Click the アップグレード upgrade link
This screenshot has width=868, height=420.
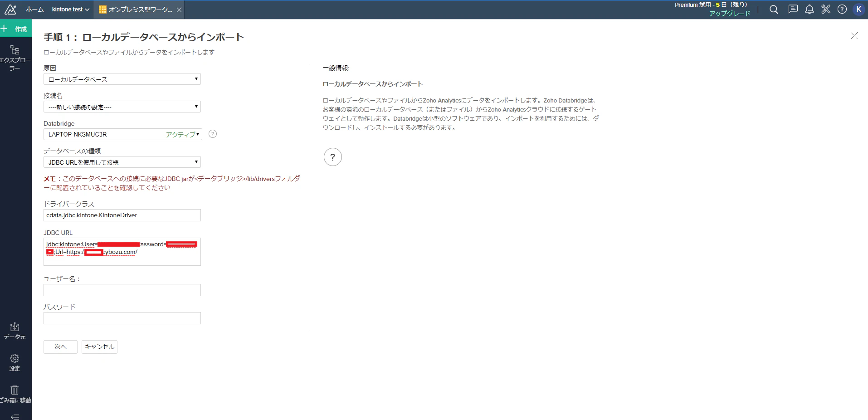tap(730, 14)
